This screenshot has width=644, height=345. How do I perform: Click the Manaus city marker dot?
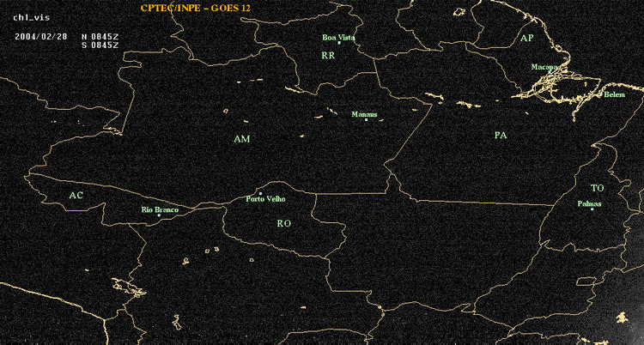(x=366, y=119)
